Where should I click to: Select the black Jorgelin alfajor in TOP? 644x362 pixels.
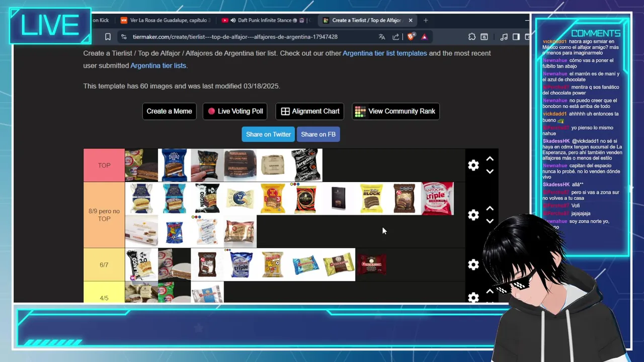point(306,165)
